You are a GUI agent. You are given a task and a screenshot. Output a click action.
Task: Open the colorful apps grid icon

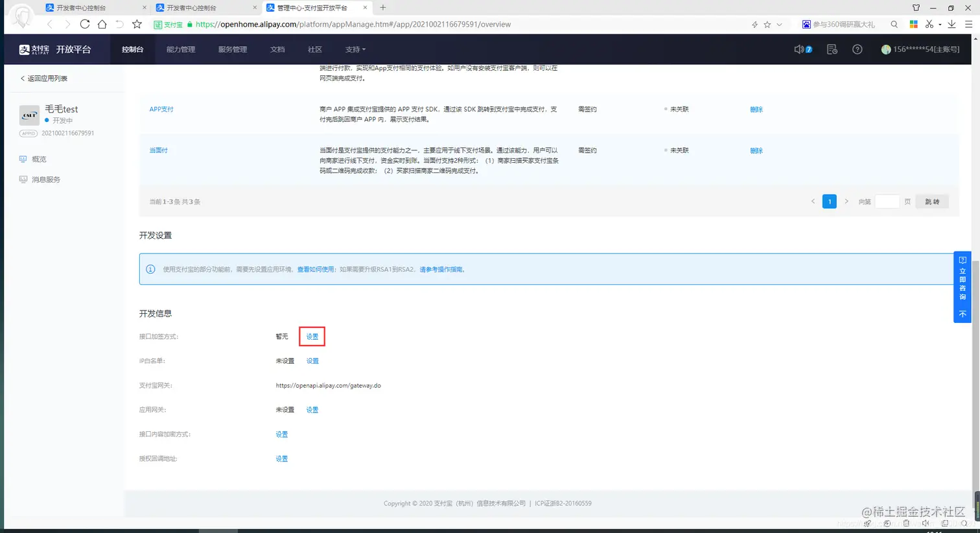pyautogui.click(x=913, y=25)
